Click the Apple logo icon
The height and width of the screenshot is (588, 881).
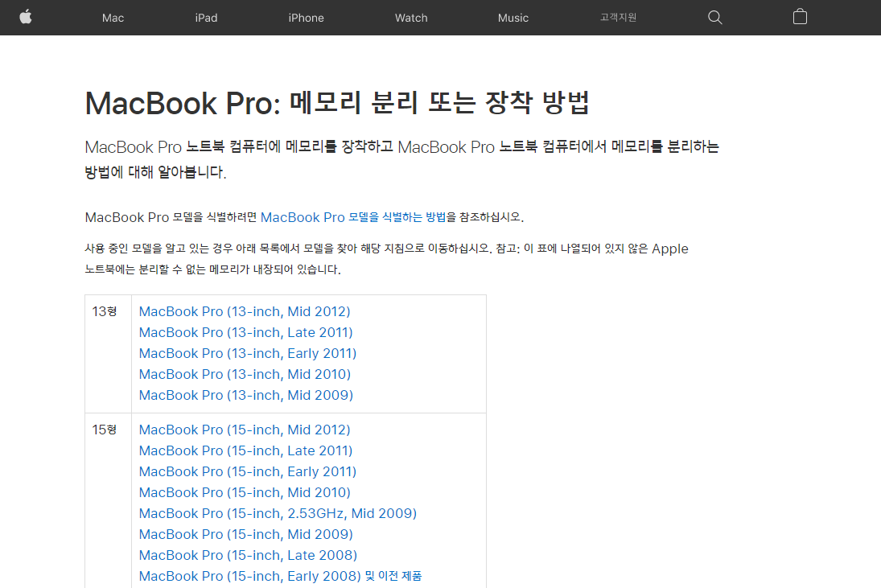coord(26,17)
